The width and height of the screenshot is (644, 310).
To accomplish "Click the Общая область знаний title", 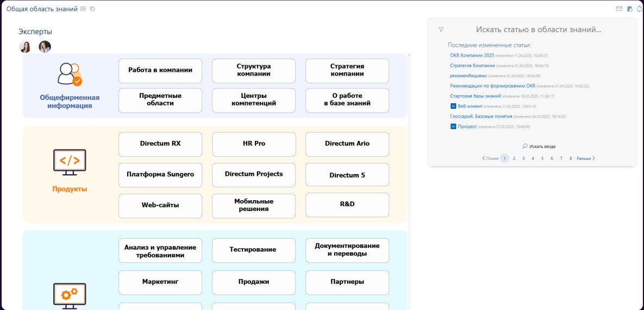I will (42, 9).
